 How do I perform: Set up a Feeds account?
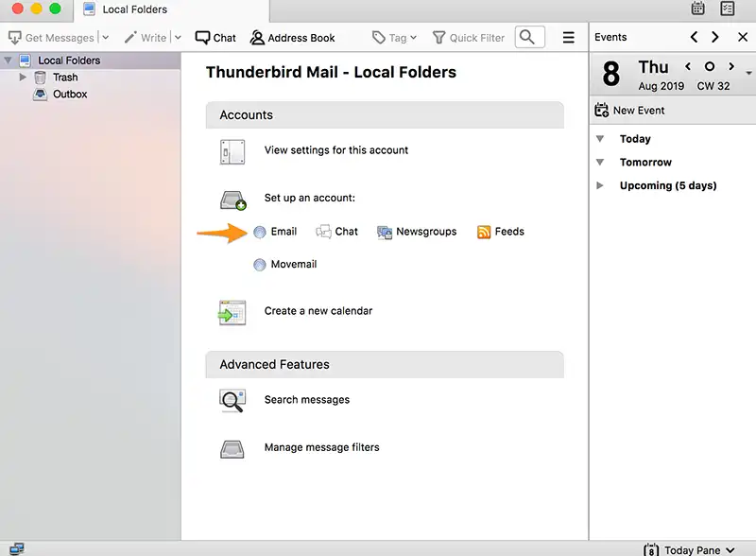[509, 232]
